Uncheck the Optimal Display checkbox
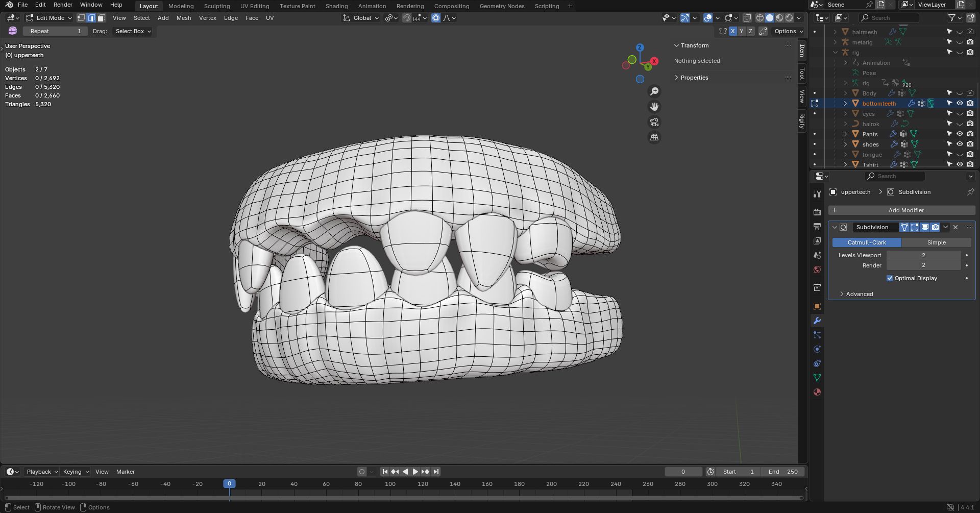The image size is (980, 513). 890,278
